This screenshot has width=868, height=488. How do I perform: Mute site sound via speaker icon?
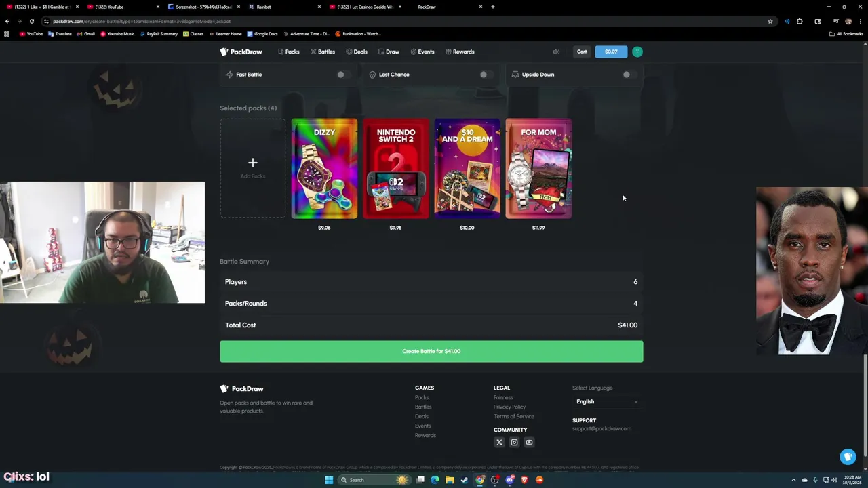point(556,52)
